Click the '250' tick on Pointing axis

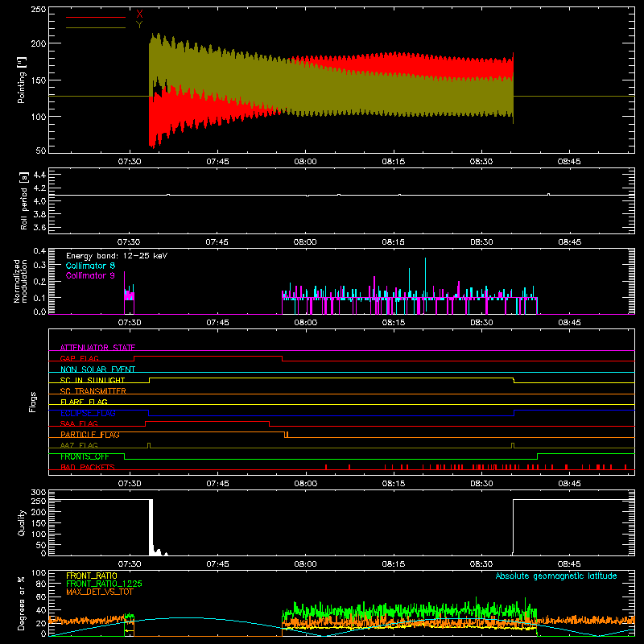click(x=38, y=9)
